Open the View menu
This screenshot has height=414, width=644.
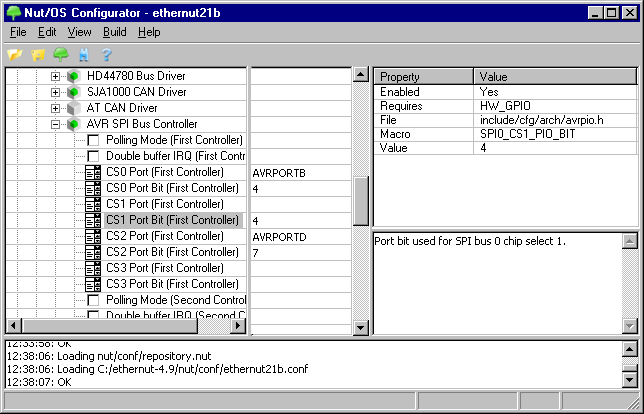[x=79, y=32]
